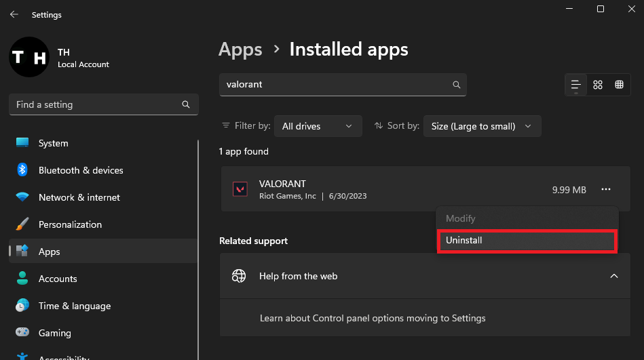Open Bluetooth & devices settings
Screen dimensions: 644x360
(x=81, y=170)
